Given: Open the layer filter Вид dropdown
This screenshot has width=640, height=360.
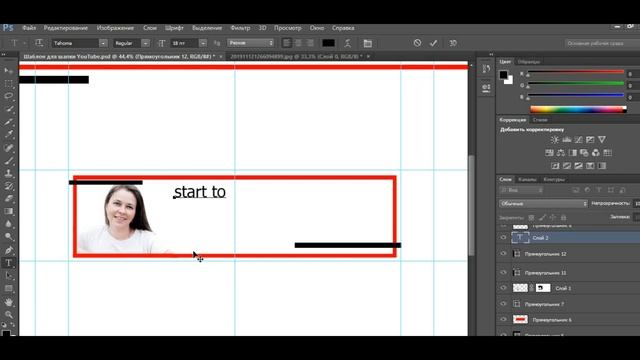Looking at the screenshot, I should tap(521, 190).
